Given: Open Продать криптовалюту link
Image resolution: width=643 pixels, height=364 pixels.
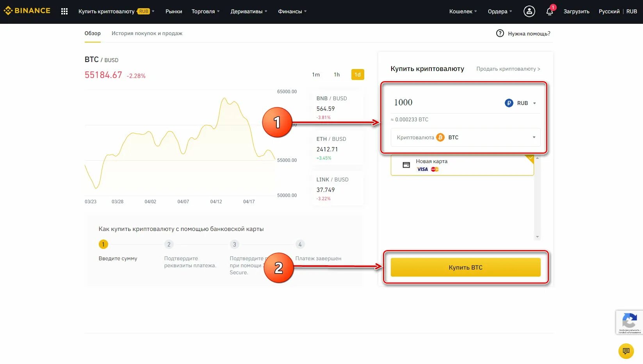Looking at the screenshot, I should pyautogui.click(x=508, y=69).
